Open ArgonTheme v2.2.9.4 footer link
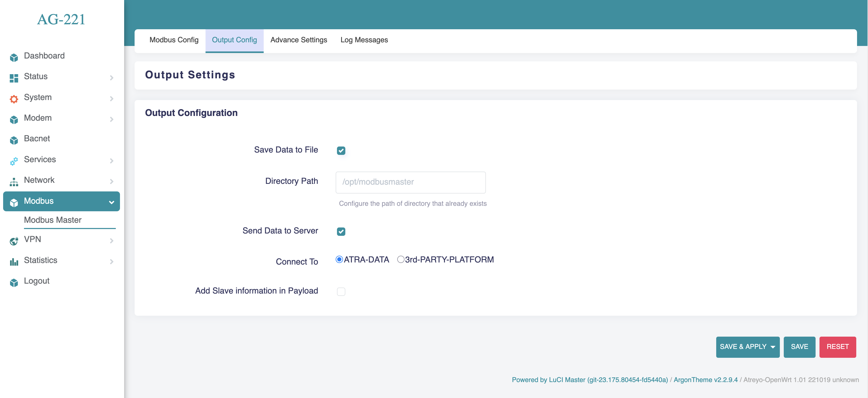 click(705, 380)
